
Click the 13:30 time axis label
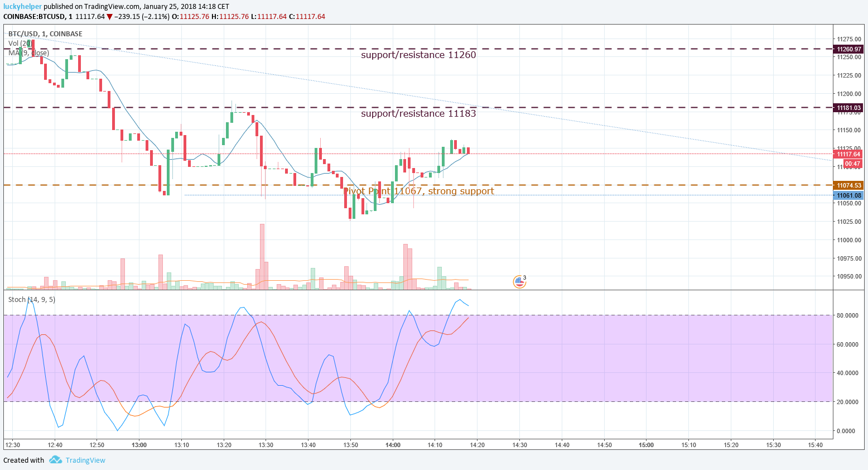click(266, 445)
